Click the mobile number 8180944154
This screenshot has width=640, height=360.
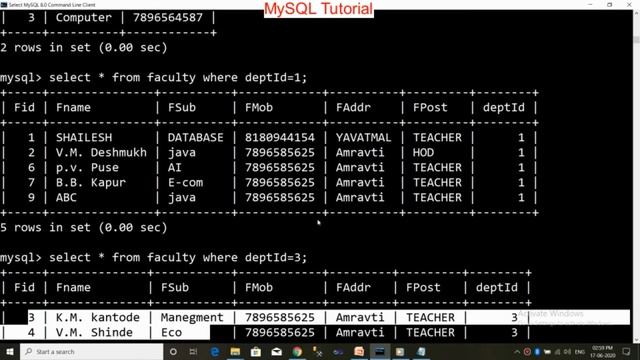coord(280,138)
